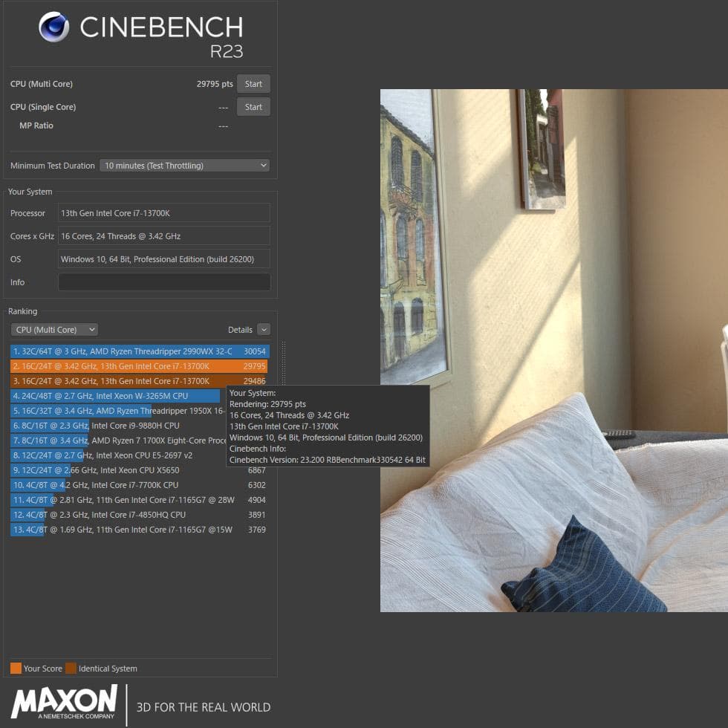Click the MP Ratio label

click(x=36, y=126)
